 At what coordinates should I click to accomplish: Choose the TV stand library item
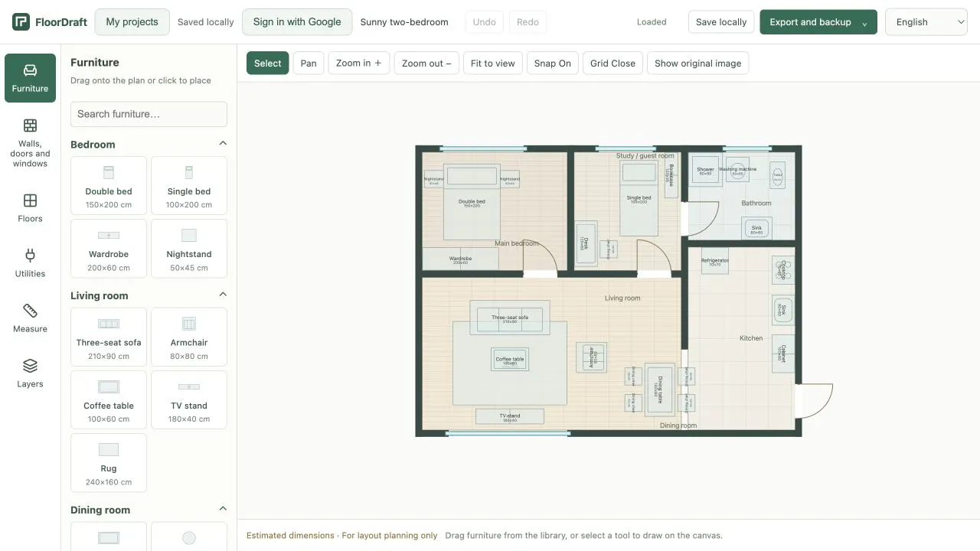(x=189, y=400)
